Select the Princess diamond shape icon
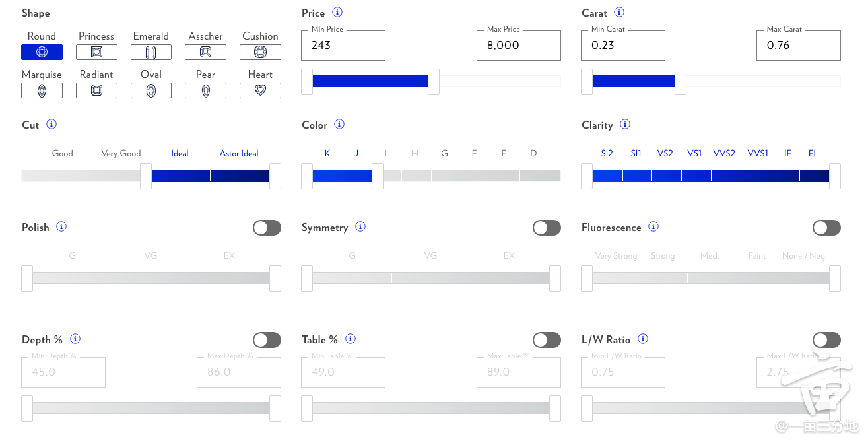868x441 pixels. pyautogui.click(x=96, y=52)
